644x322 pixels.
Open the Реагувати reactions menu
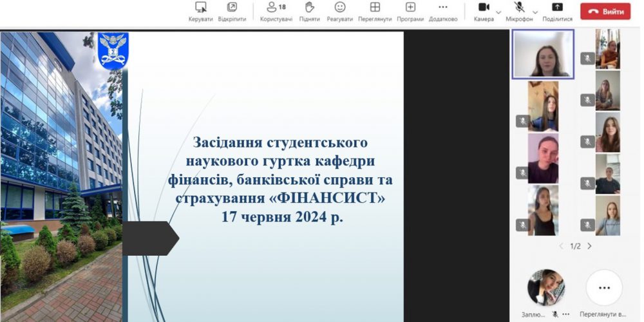(x=340, y=8)
